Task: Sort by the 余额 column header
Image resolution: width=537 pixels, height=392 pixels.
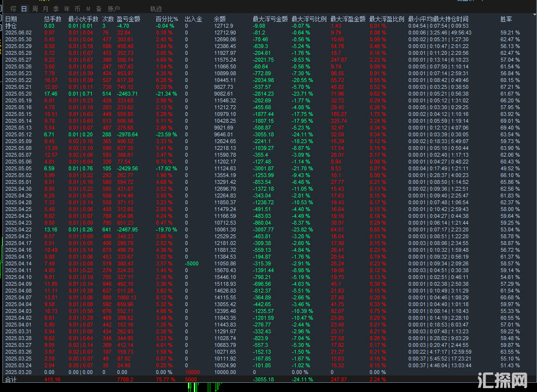Action: (220, 19)
